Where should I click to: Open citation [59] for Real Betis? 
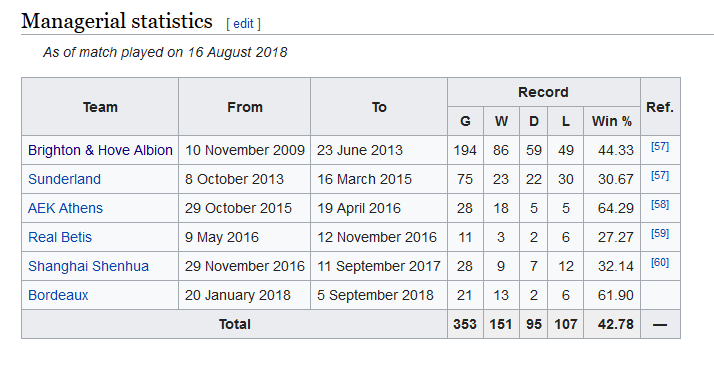click(660, 234)
